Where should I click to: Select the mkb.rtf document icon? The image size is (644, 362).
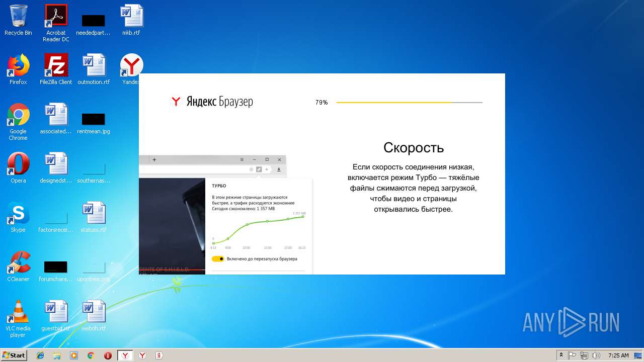pos(131,20)
